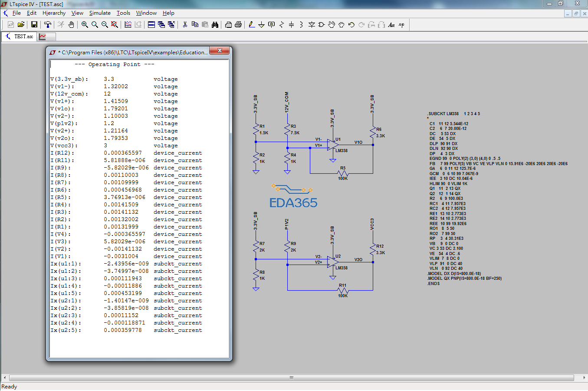Image resolution: width=588 pixels, height=391 pixels.
Task: Close the Operating Point results window
Action: [x=220, y=51]
